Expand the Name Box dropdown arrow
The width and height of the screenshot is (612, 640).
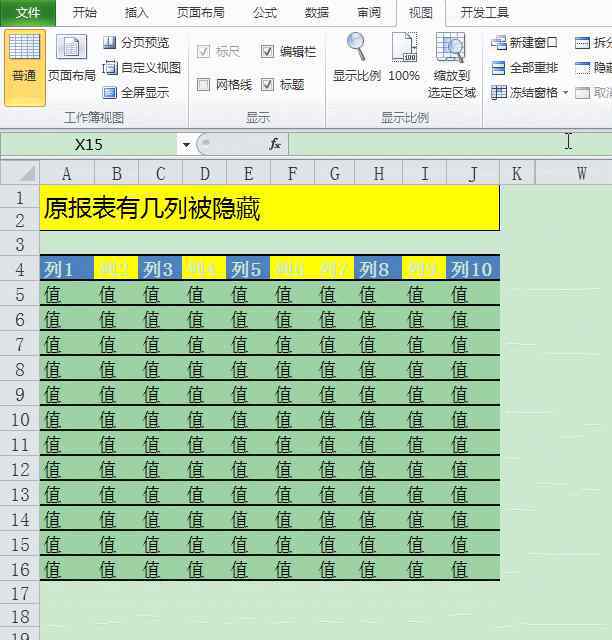click(186, 144)
